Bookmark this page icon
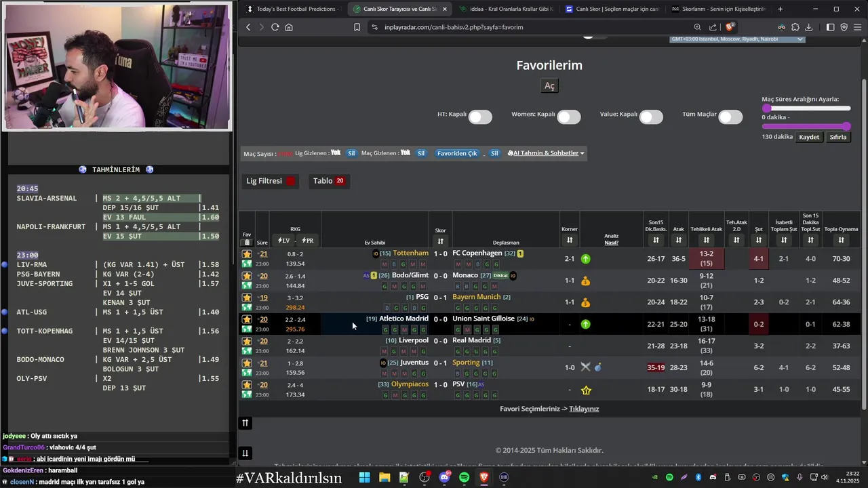The height and width of the screenshot is (488, 868). (x=357, y=27)
